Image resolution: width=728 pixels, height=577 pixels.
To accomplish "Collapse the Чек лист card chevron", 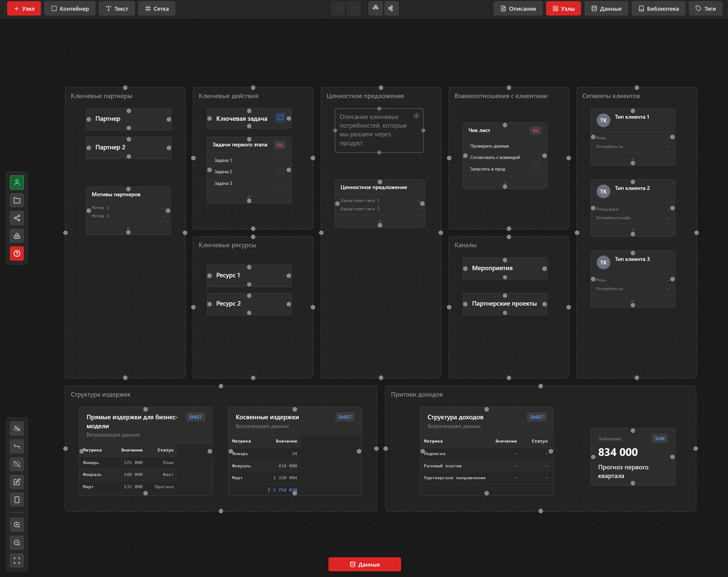I will tap(505, 183).
